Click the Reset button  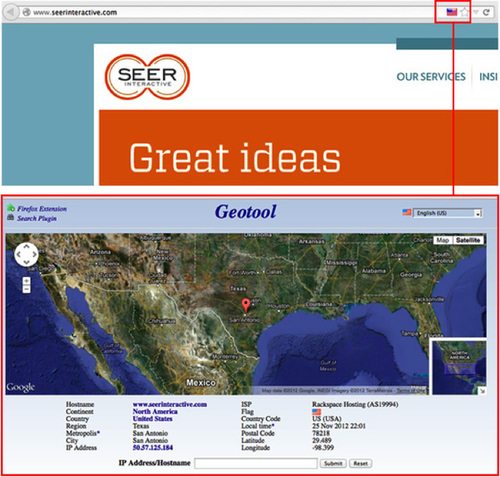click(x=361, y=463)
